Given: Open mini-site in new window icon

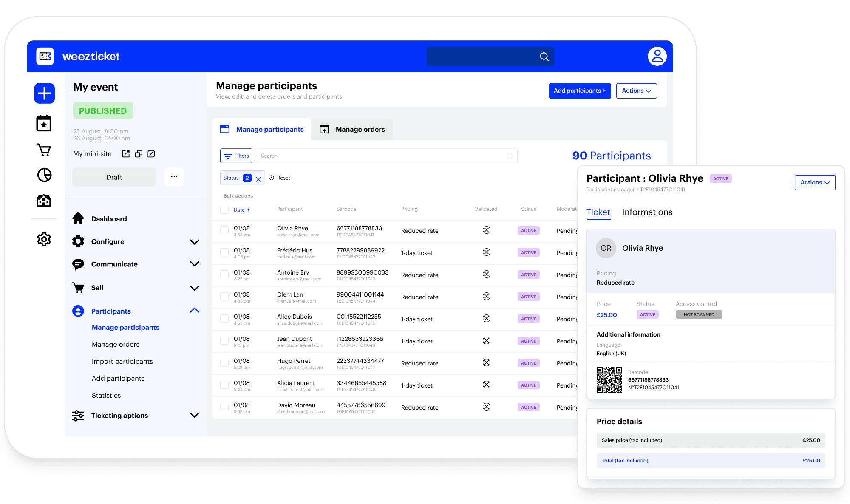Looking at the screenshot, I should click(x=126, y=154).
